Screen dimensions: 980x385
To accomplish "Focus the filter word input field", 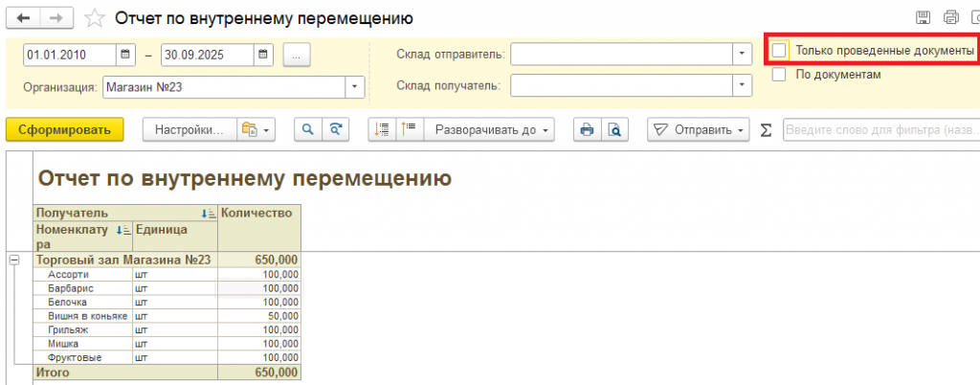I will pyautogui.click(x=881, y=130).
